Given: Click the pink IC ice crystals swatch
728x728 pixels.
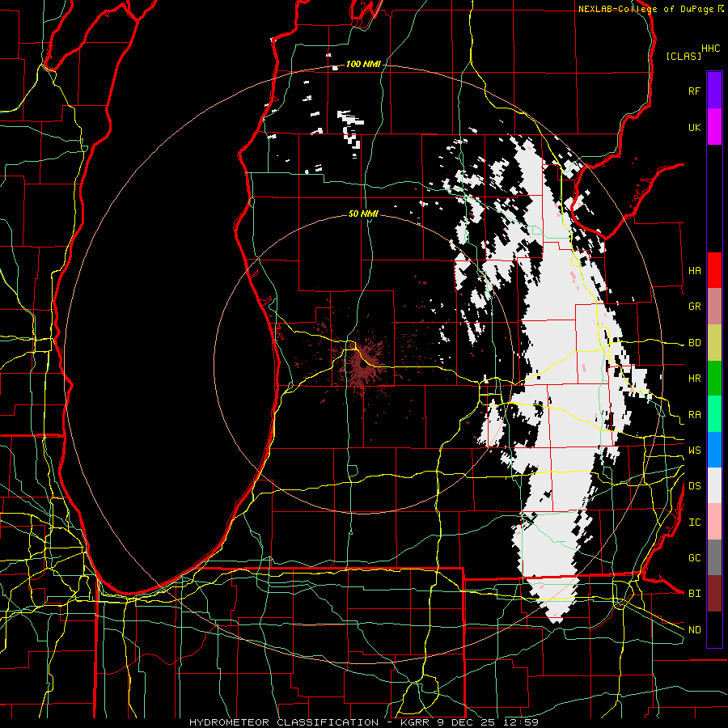Looking at the screenshot, I should coord(714,522).
